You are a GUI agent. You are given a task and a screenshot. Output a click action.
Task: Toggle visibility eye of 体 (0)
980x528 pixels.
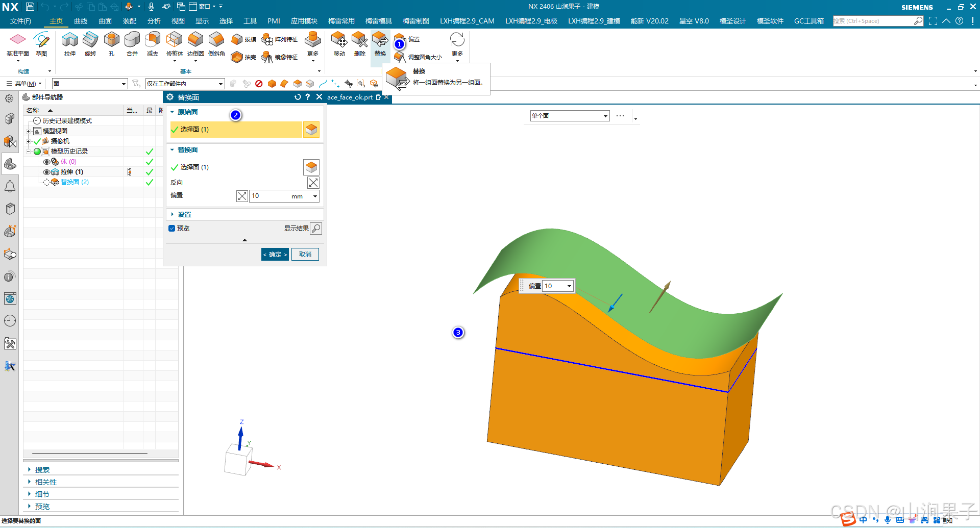pyautogui.click(x=46, y=162)
